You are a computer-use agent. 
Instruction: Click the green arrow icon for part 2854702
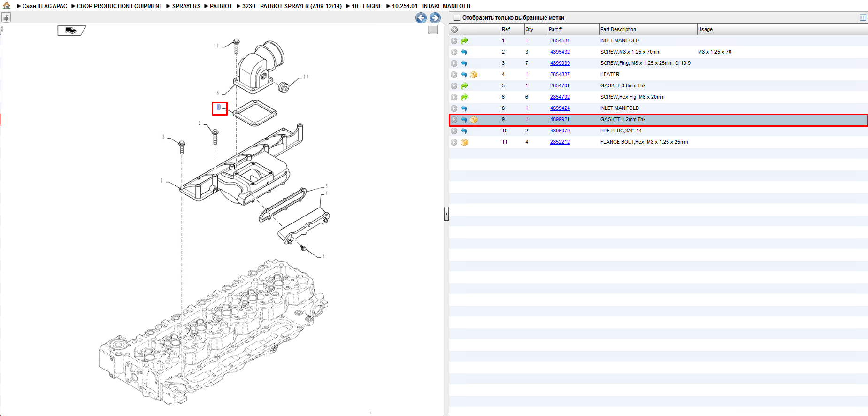[464, 97]
